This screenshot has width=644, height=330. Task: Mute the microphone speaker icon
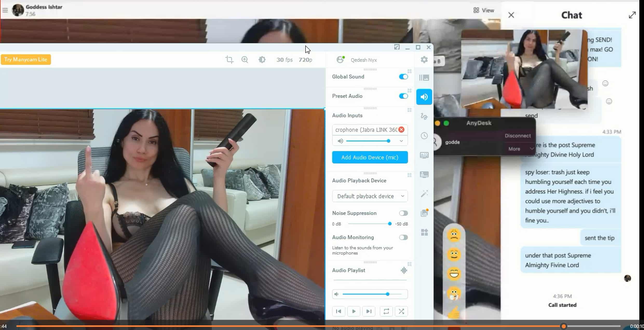point(340,141)
